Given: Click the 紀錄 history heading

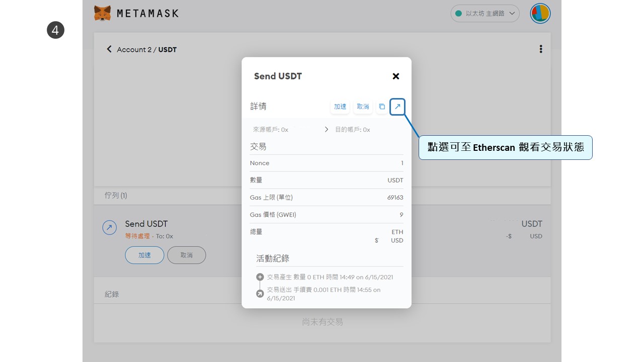Looking at the screenshot, I should tap(112, 294).
